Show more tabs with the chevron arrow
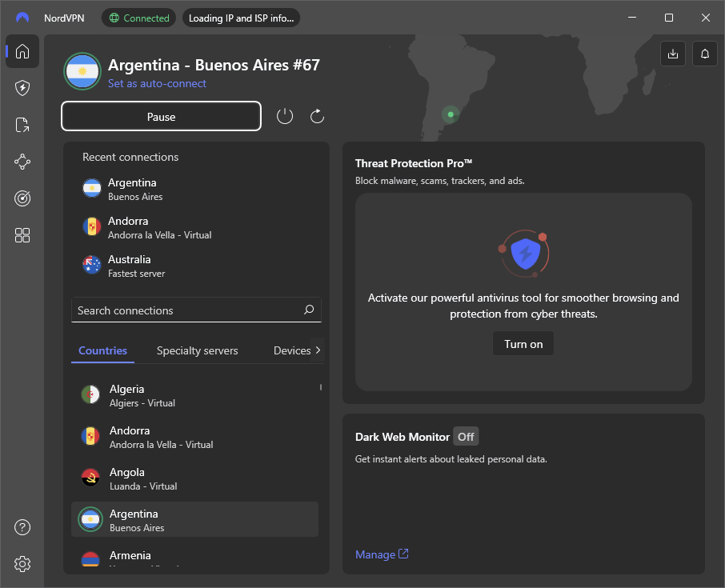 [318, 350]
